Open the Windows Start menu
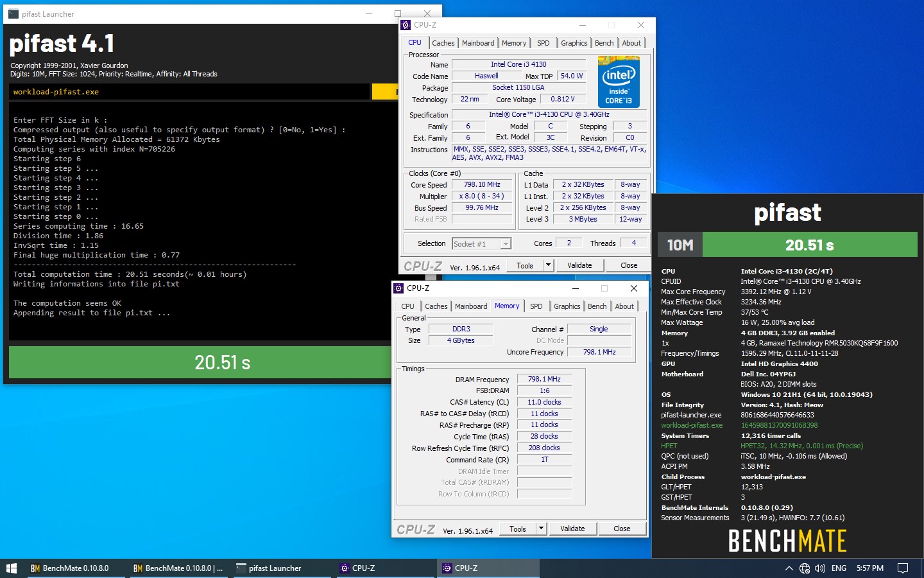This screenshot has height=578, width=924. pyautogui.click(x=11, y=568)
